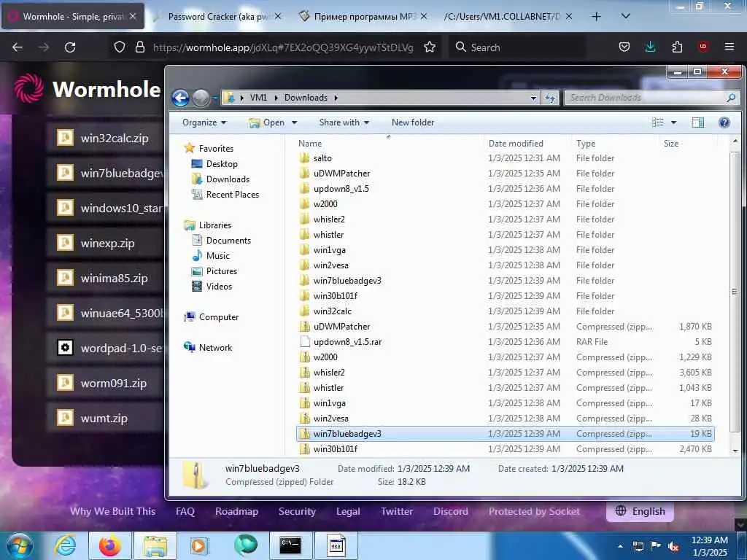Open the Roadmap footer link
Viewport: 747px width, 560px height.
tap(236, 511)
